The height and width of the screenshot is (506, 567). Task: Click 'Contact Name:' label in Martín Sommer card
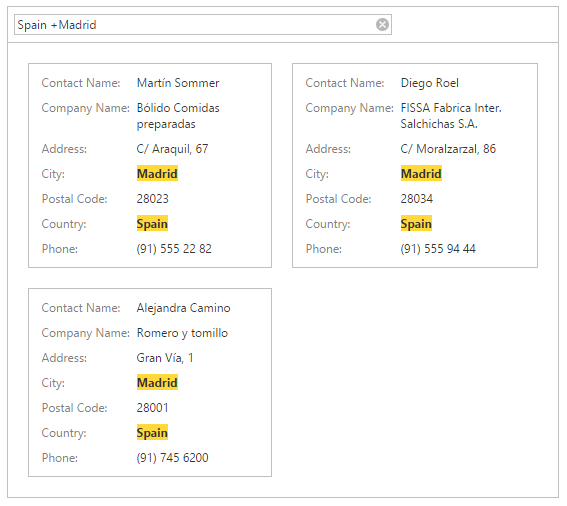[81, 83]
